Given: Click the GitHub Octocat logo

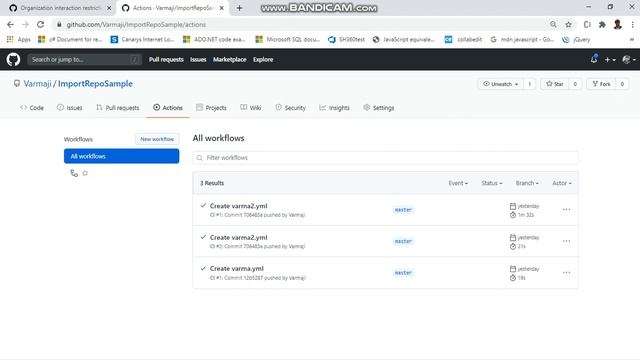Looking at the screenshot, I should point(13,60).
